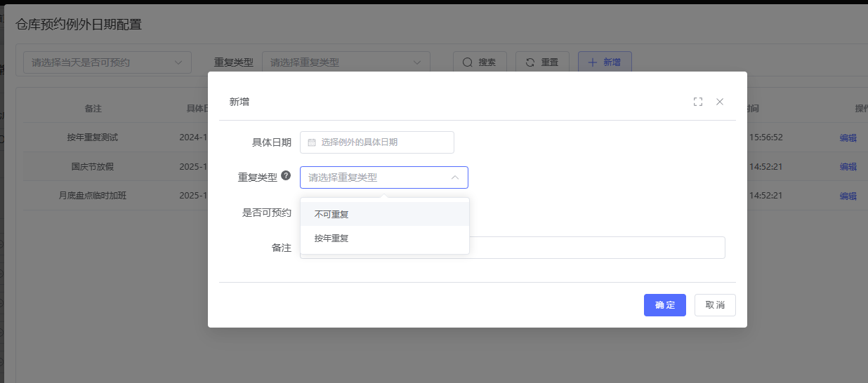Collapse the 重复类型 dropdown in dialog
The height and width of the screenshot is (383, 868).
[454, 177]
